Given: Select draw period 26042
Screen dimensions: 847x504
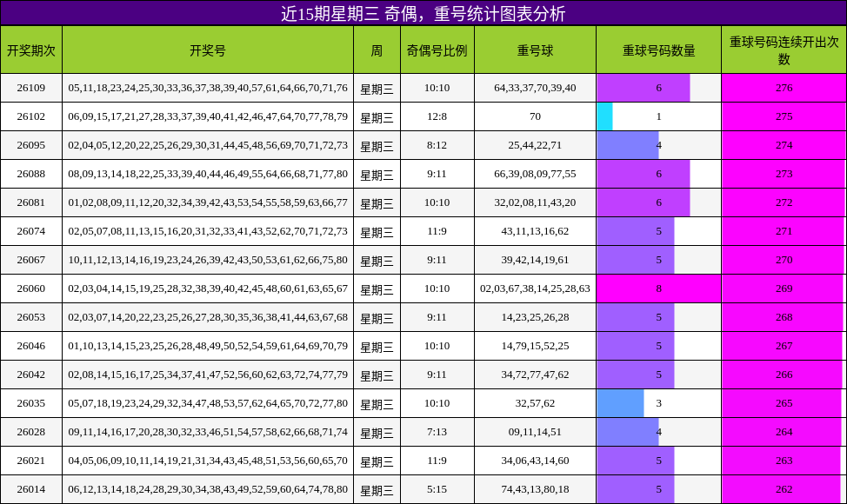Looking at the screenshot, I should [x=31, y=374].
